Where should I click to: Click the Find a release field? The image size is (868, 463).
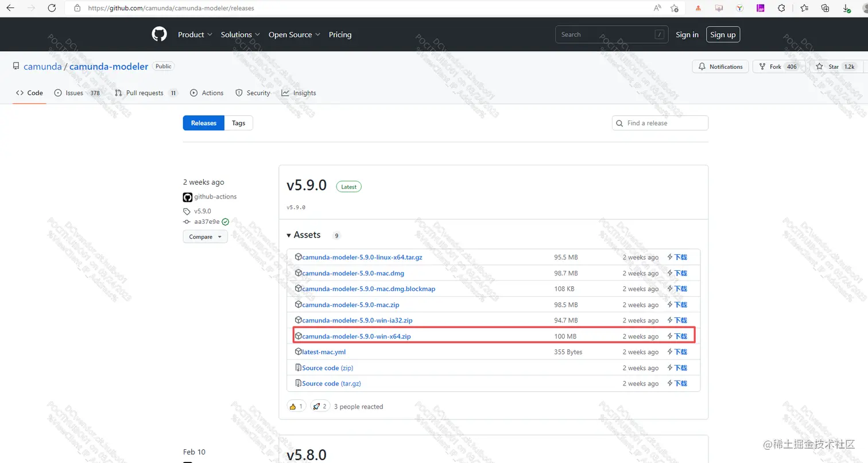[660, 123]
